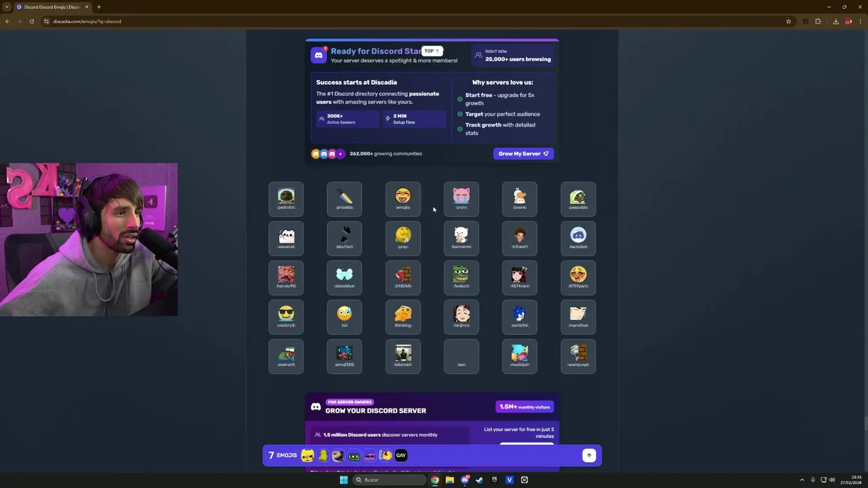Viewport: 868px width, 488px height.
Task: Select the :bannermi: white bear emoji
Action: [x=461, y=239]
